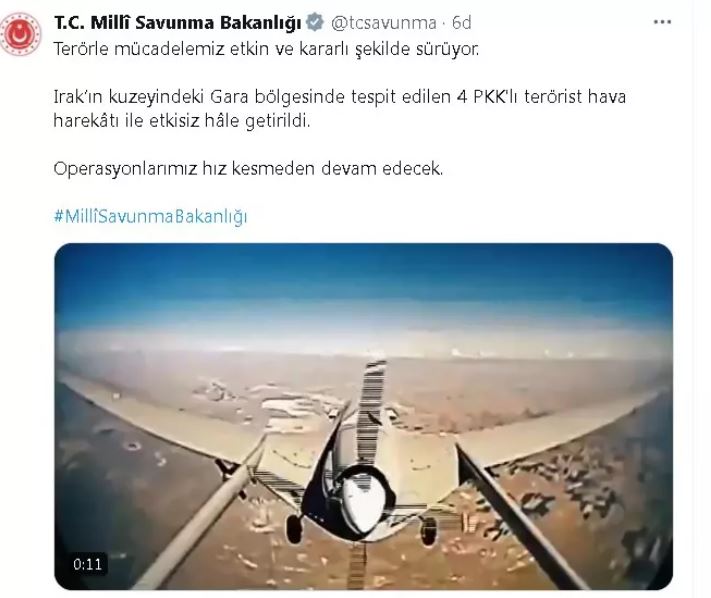Open the #MillîSavunmaBakanlığı hashtag
This screenshot has width=711, height=598.
(150, 216)
